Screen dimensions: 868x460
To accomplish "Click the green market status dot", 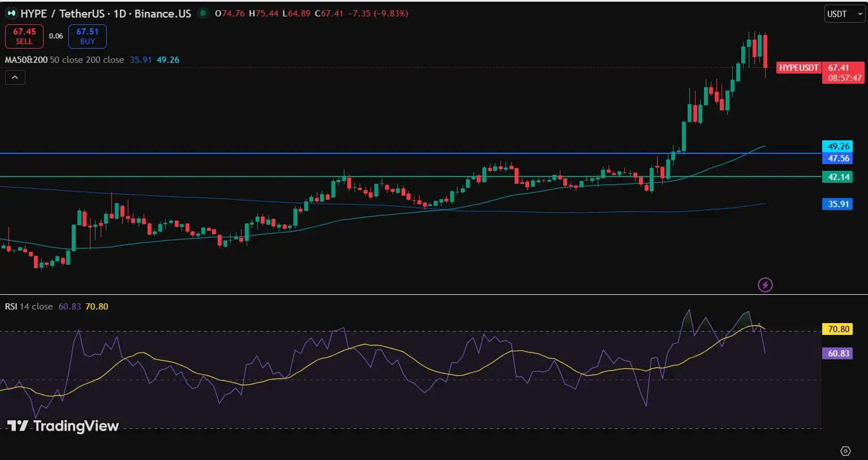I will click(x=202, y=13).
